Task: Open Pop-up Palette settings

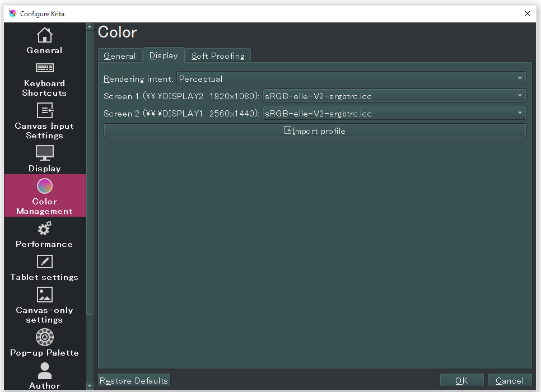Action: [x=45, y=343]
